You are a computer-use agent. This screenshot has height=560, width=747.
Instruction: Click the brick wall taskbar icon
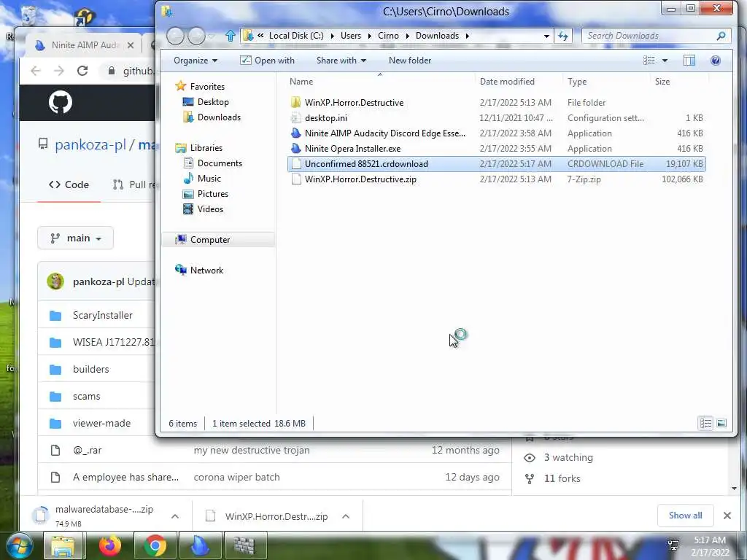[244, 545]
